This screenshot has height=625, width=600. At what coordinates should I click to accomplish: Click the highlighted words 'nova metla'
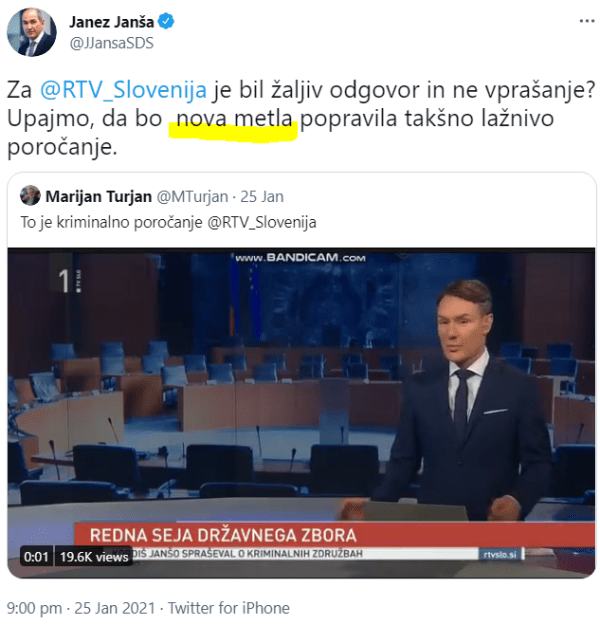[x=234, y=120]
